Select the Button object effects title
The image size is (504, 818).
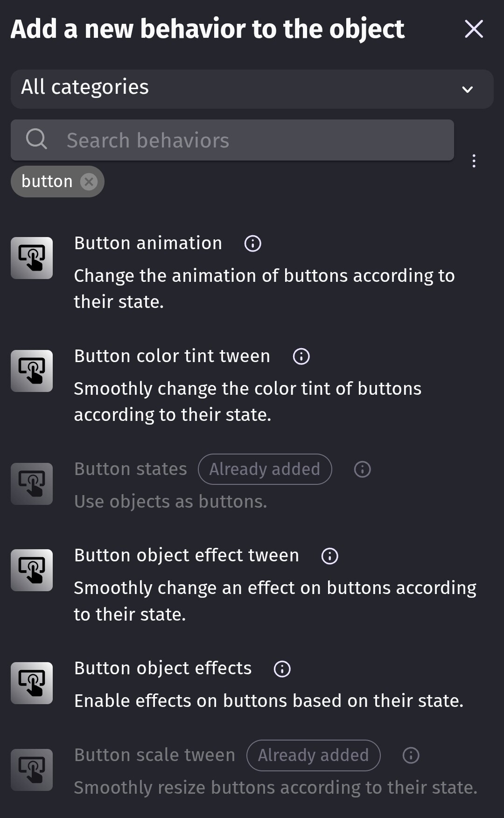(163, 669)
